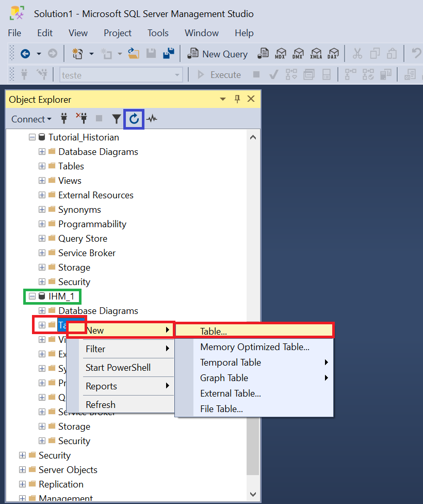The height and width of the screenshot is (504, 423).
Task: Click the Navigate Forward arrow icon
Action: (x=53, y=53)
